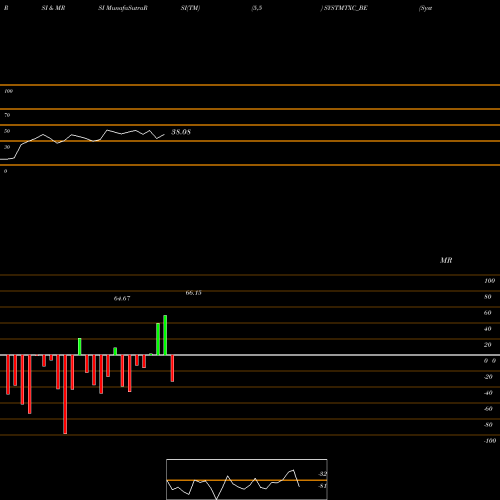
Task: Click the 'SI MunafaSutraR' header text
Action: click(x=123, y=8)
